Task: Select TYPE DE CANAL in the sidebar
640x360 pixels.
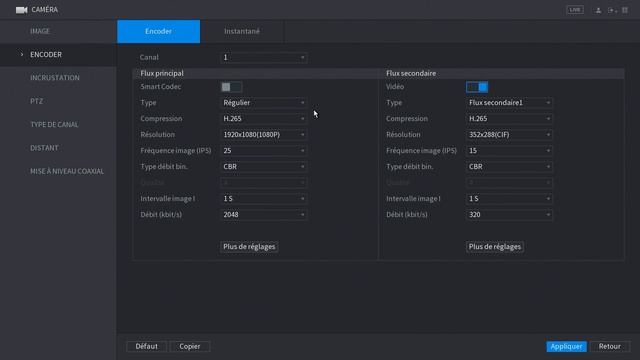Action: click(x=58, y=124)
